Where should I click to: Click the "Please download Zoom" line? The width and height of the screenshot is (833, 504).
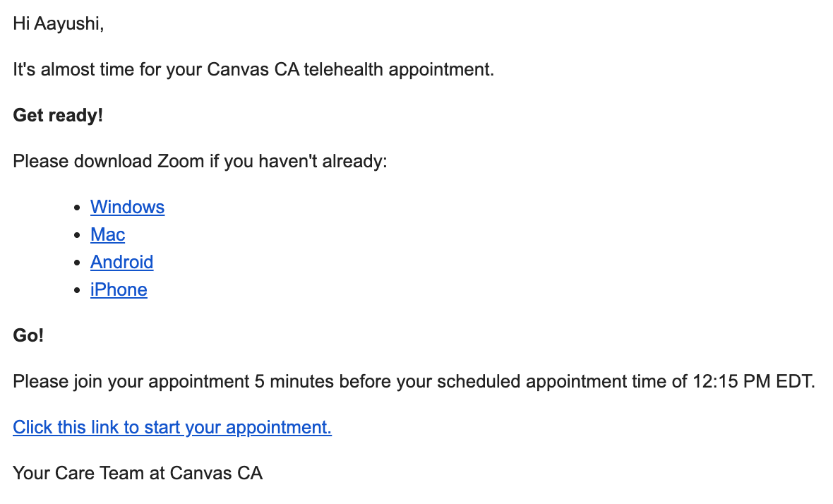point(200,161)
